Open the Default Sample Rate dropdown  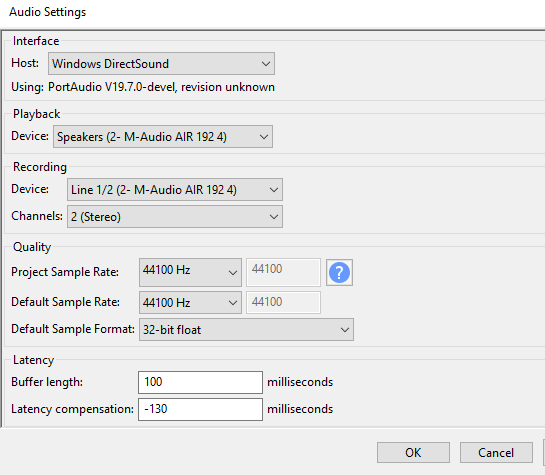pyautogui.click(x=190, y=303)
